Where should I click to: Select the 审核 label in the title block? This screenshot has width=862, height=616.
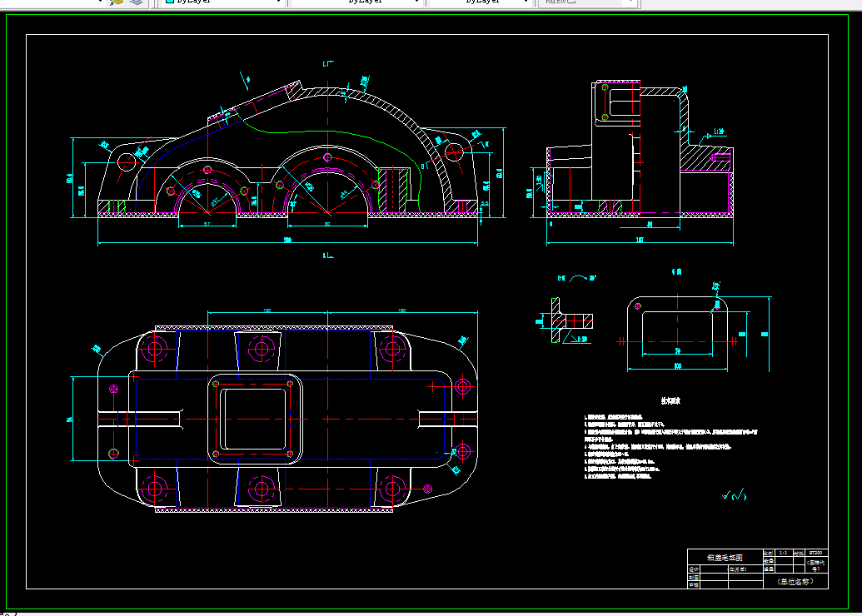coord(694,585)
